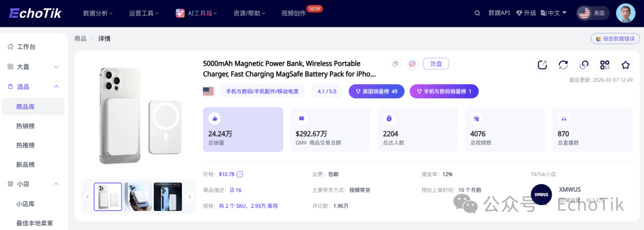Click the category tag 手机与数码/手机配件/移动电源
This screenshot has width=644, height=230.
click(262, 91)
